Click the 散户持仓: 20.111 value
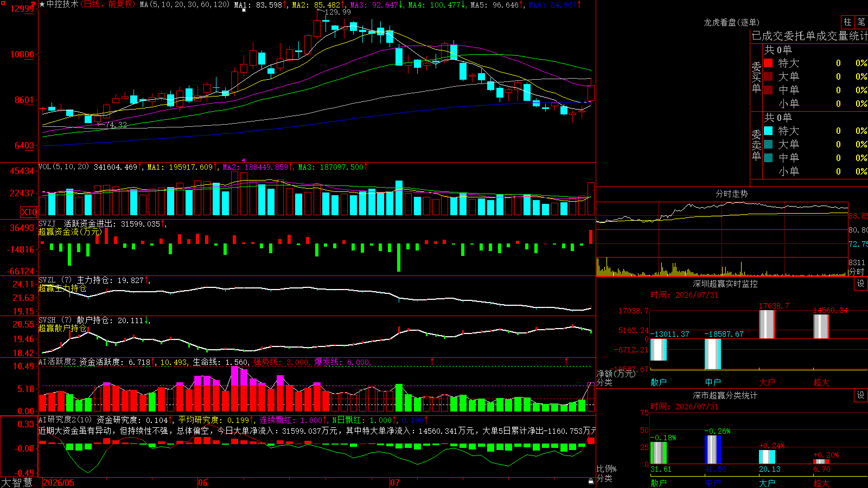The image size is (868, 488). click(x=110, y=320)
